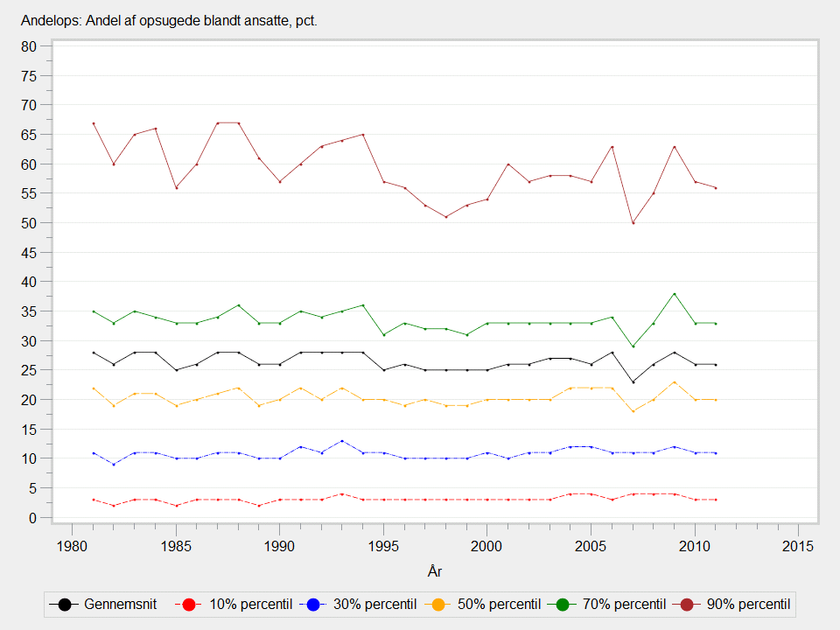Click the orange 50% percentil legend marker
The width and height of the screenshot is (840, 630).
(442, 605)
